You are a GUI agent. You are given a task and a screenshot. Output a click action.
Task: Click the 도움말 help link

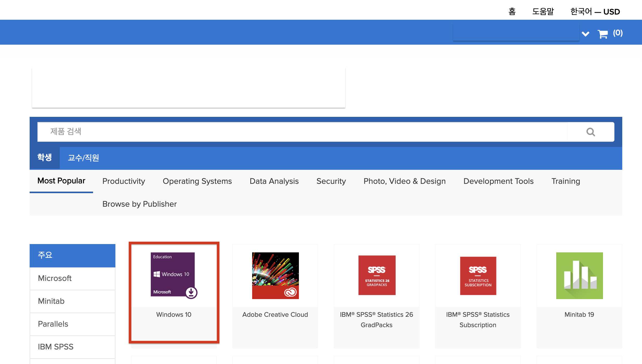click(543, 12)
